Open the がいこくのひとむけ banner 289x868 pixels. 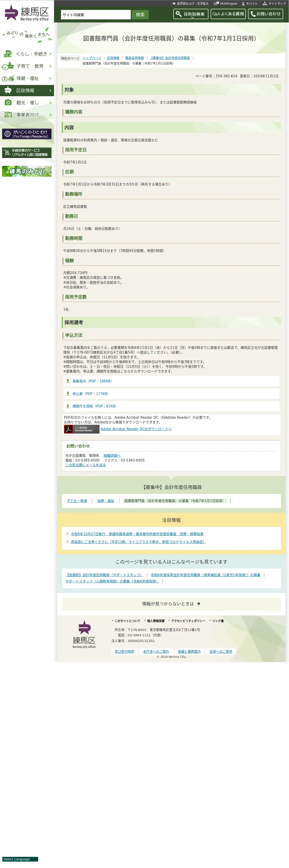27,134
